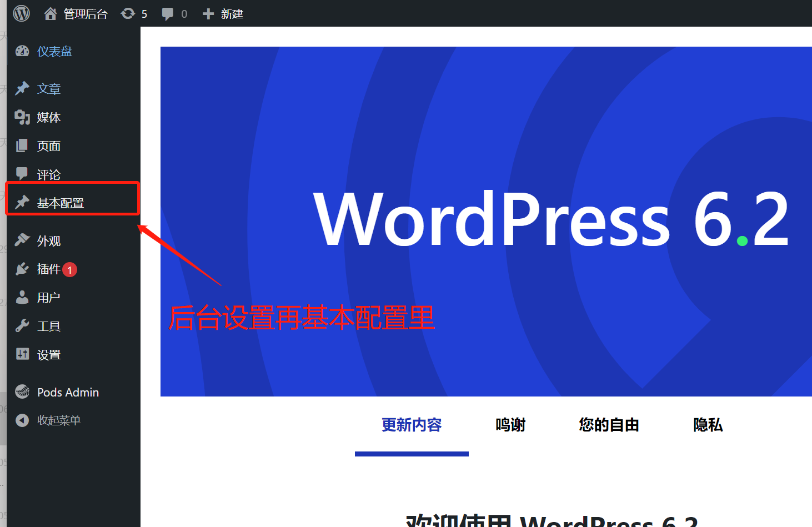Open the 文章 posts menu
The image size is (812, 527).
point(49,89)
